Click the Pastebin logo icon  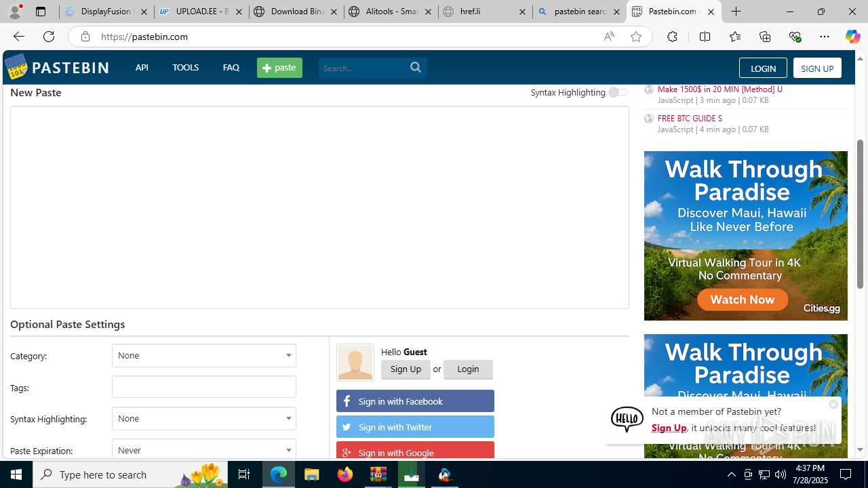click(x=16, y=67)
